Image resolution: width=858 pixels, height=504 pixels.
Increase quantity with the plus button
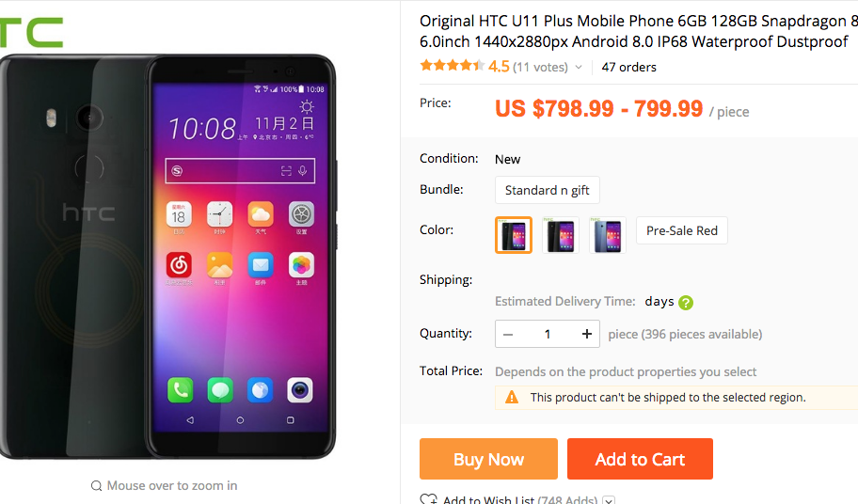(x=587, y=334)
